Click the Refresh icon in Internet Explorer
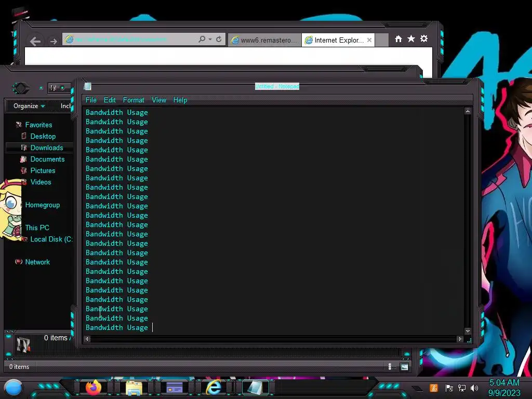Viewport: 532px width, 399px height. pyautogui.click(x=219, y=39)
